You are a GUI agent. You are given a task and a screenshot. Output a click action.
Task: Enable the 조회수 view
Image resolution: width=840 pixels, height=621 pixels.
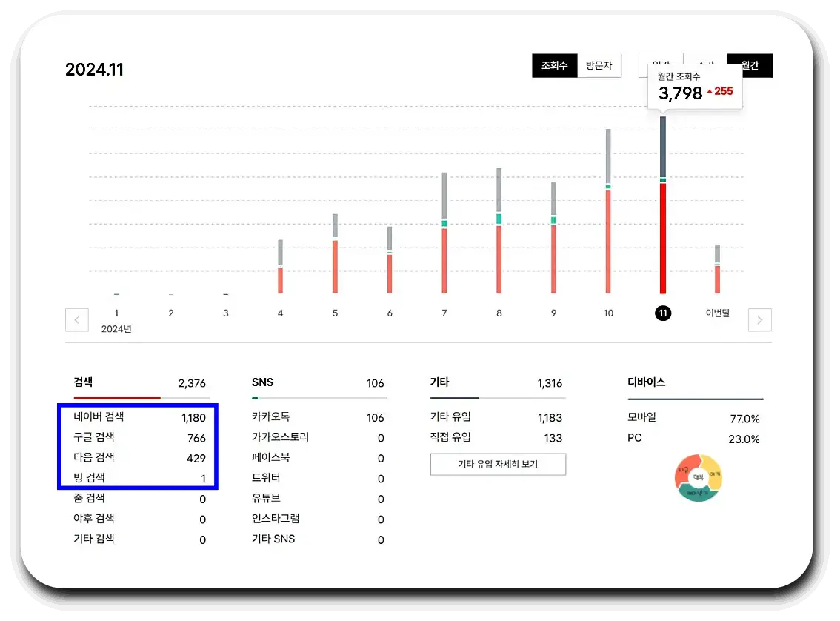(554, 65)
